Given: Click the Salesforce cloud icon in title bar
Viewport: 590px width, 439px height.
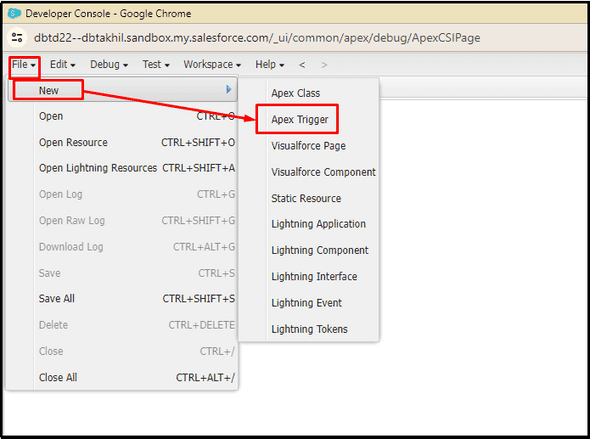Looking at the screenshot, I should (x=14, y=13).
